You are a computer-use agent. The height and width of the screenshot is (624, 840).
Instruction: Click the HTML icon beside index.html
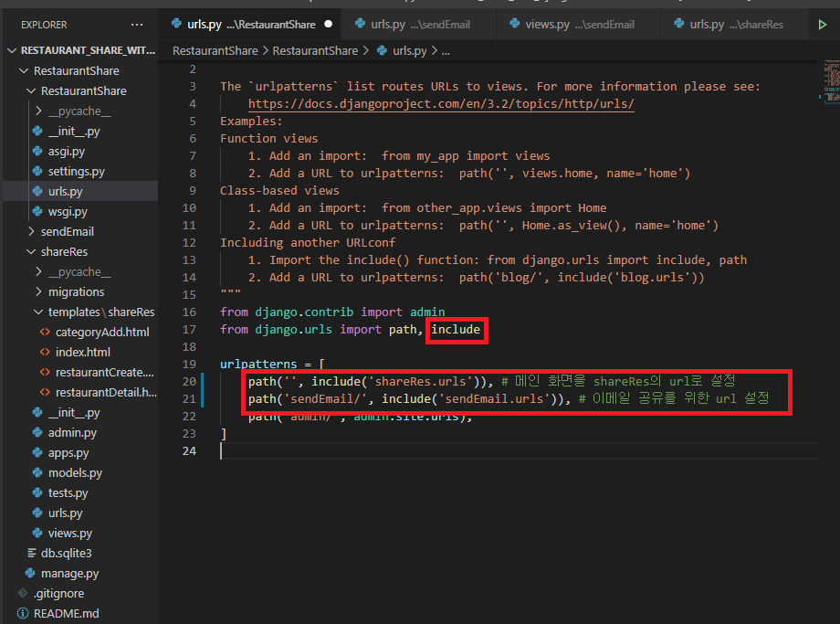(x=45, y=353)
